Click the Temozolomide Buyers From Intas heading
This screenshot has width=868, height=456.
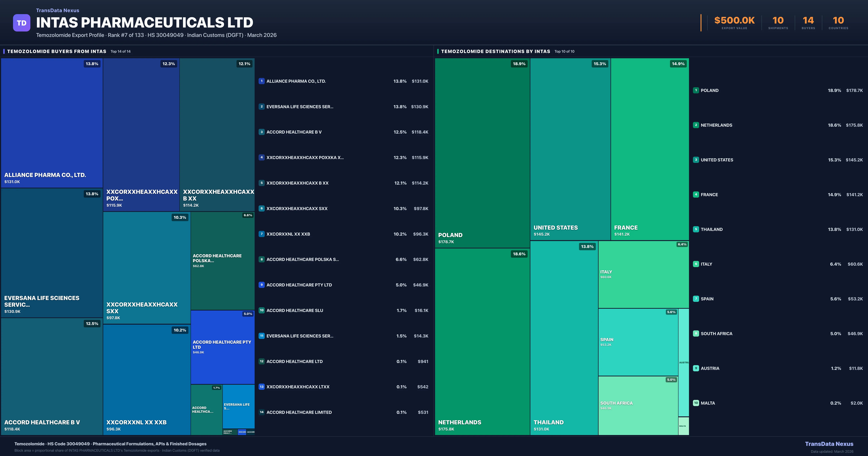click(x=57, y=51)
